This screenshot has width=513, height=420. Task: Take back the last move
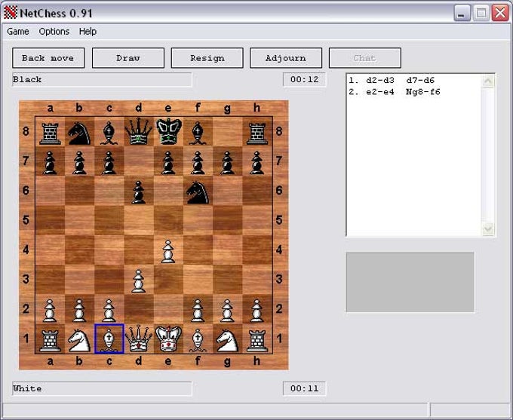point(48,58)
